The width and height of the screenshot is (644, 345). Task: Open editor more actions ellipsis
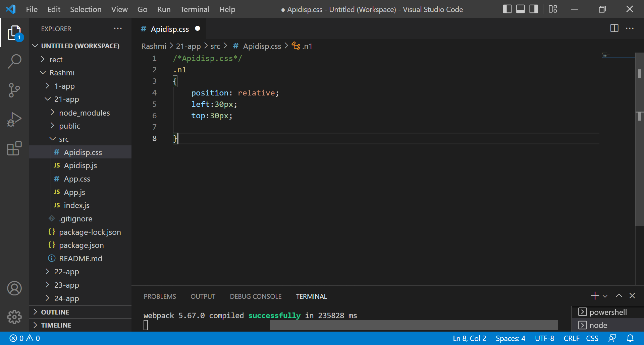[630, 28]
